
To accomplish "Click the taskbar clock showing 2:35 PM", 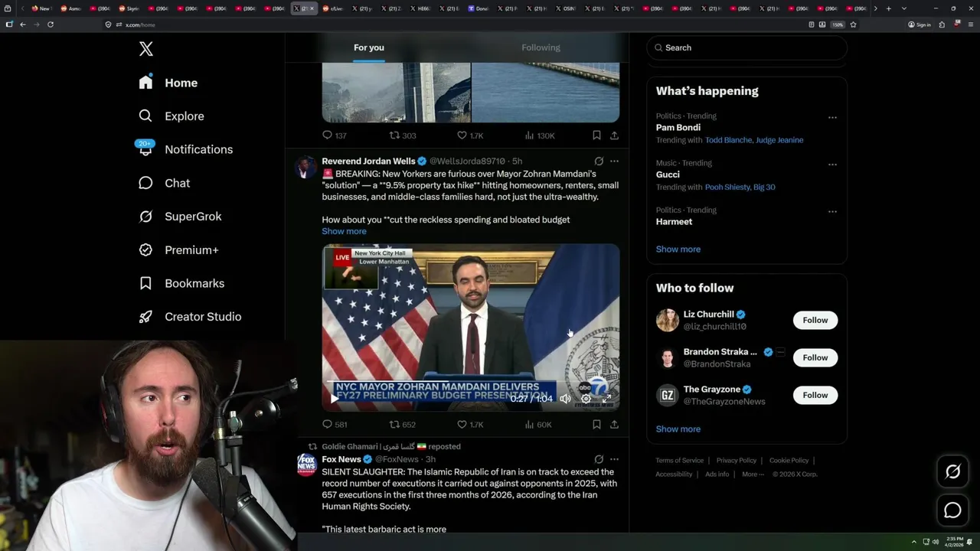I will [954, 542].
